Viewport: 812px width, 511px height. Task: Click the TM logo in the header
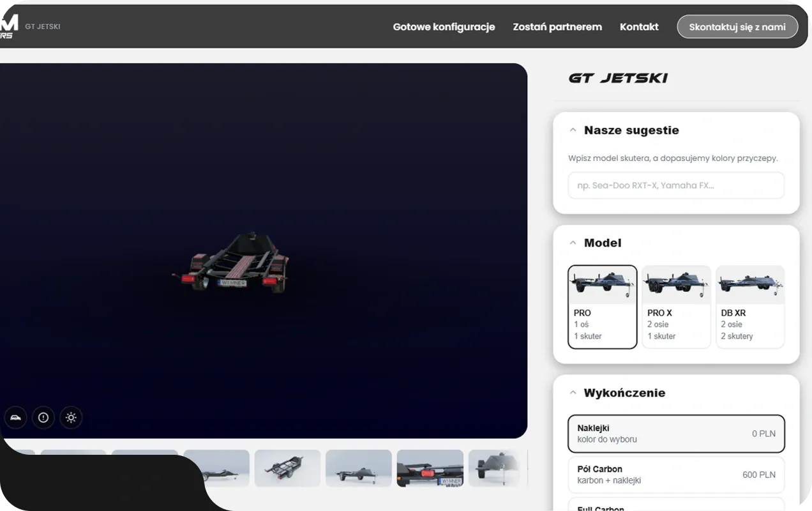click(9, 26)
